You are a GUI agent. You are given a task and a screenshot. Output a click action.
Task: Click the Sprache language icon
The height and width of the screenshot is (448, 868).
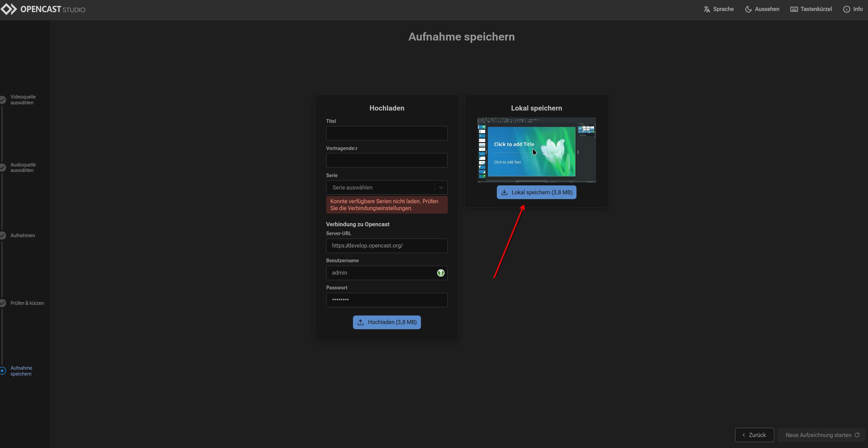tap(707, 9)
